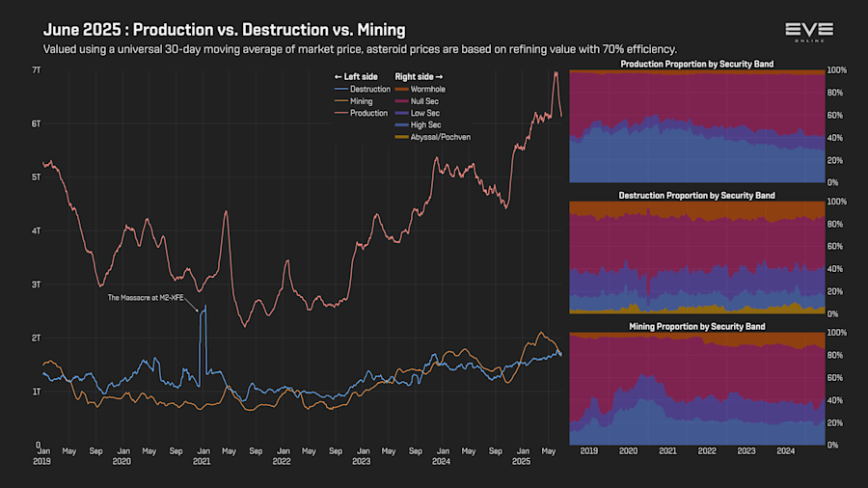Click the 'Jan 2024' main chart axis label
Viewport: 868px width, 488px height.
coord(442,456)
